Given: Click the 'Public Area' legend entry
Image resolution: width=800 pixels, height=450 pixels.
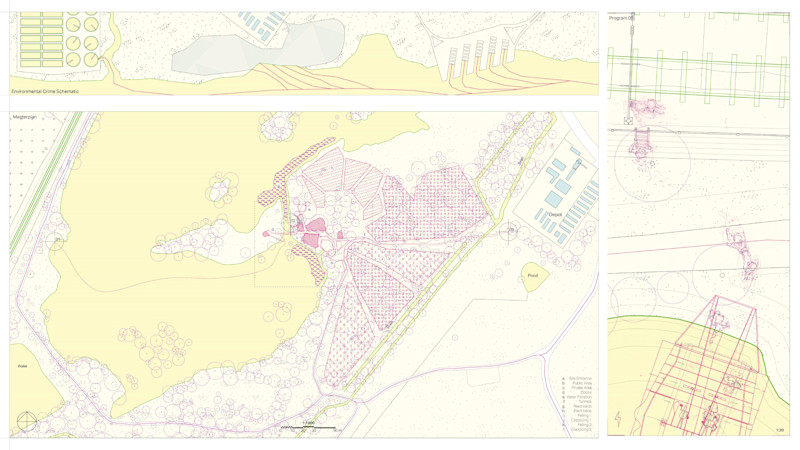Looking at the screenshot, I should pyautogui.click(x=582, y=383).
